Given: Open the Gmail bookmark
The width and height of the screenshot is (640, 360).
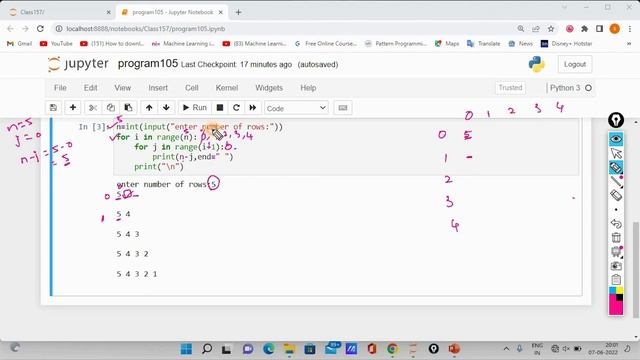Looking at the screenshot, I should tap(20, 44).
